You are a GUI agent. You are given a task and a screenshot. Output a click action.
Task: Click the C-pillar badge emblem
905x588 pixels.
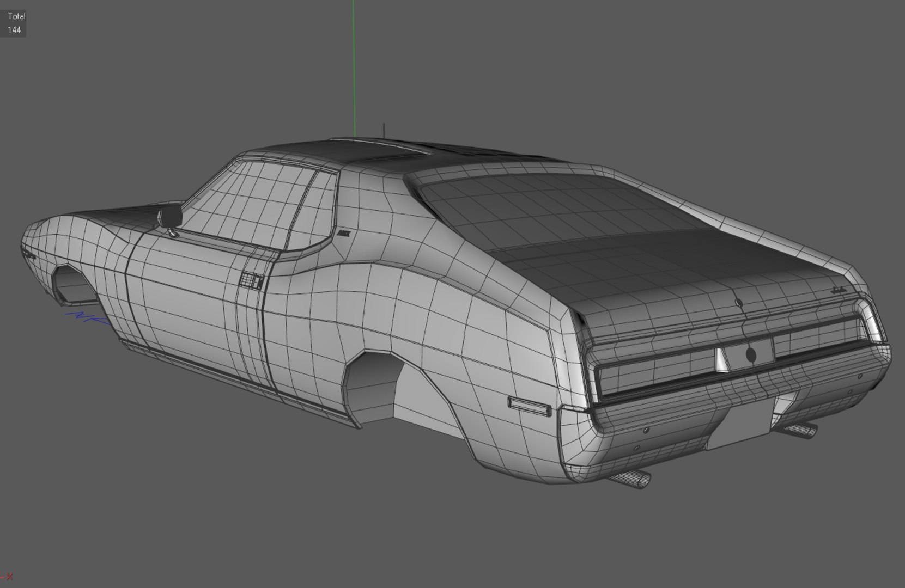[343, 233]
